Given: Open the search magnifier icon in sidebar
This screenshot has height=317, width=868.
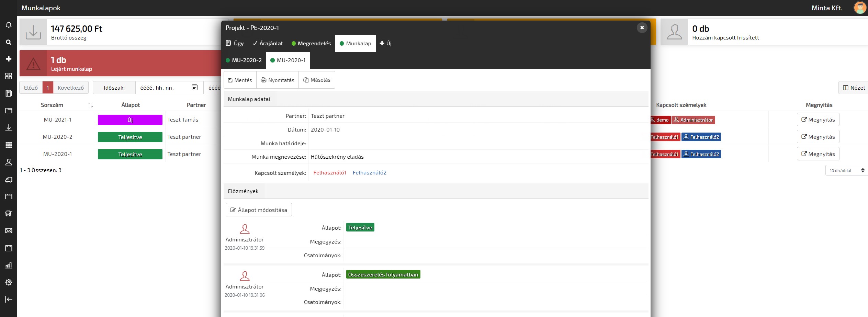Looking at the screenshot, I should (x=9, y=42).
